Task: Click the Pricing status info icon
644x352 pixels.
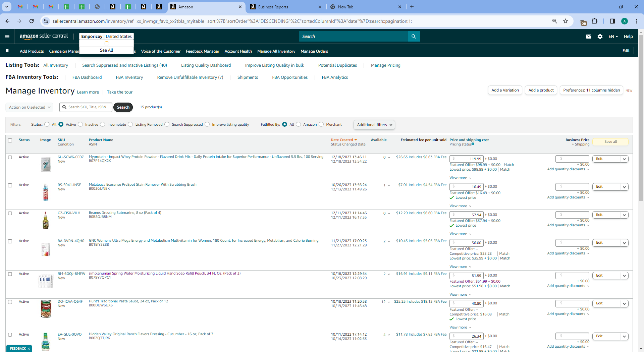Action: (473, 144)
